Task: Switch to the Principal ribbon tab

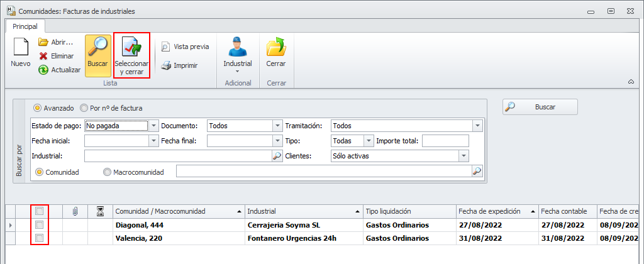Action: [25, 26]
